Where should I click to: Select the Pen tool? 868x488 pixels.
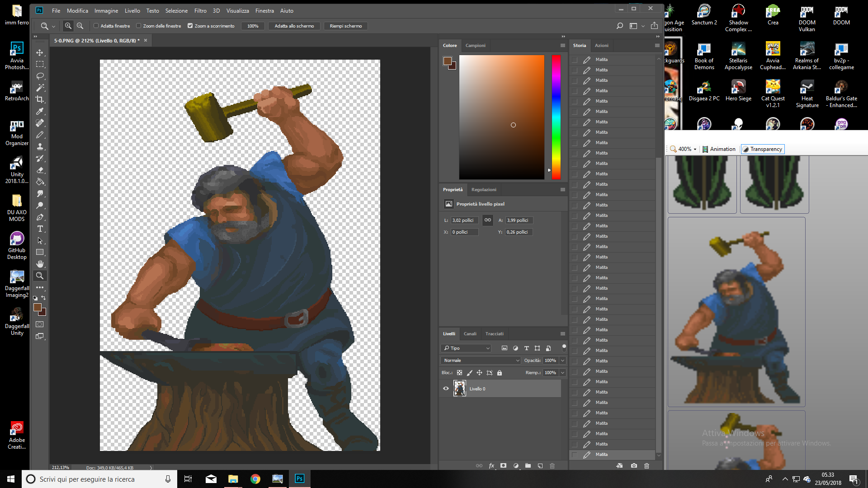(x=40, y=217)
